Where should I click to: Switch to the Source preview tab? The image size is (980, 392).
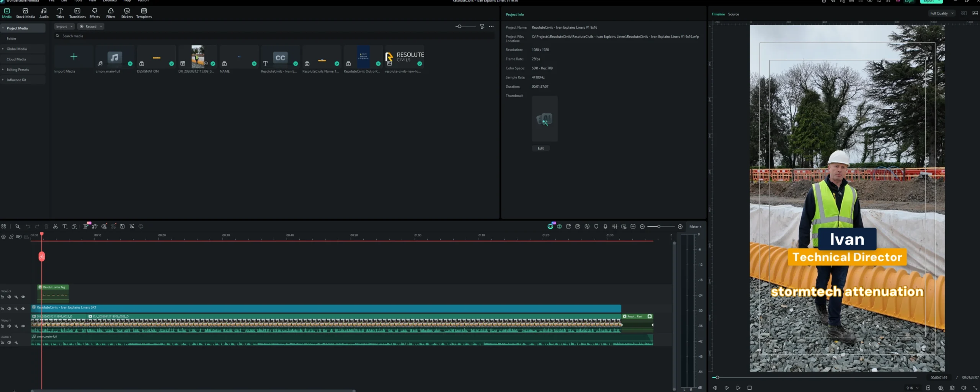[x=733, y=14]
